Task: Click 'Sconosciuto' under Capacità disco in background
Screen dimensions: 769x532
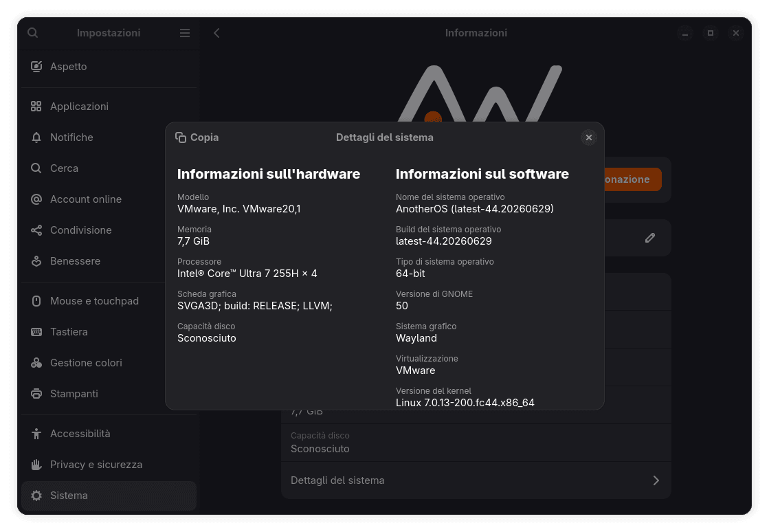Action: pyautogui.click(x=320, y=449)
